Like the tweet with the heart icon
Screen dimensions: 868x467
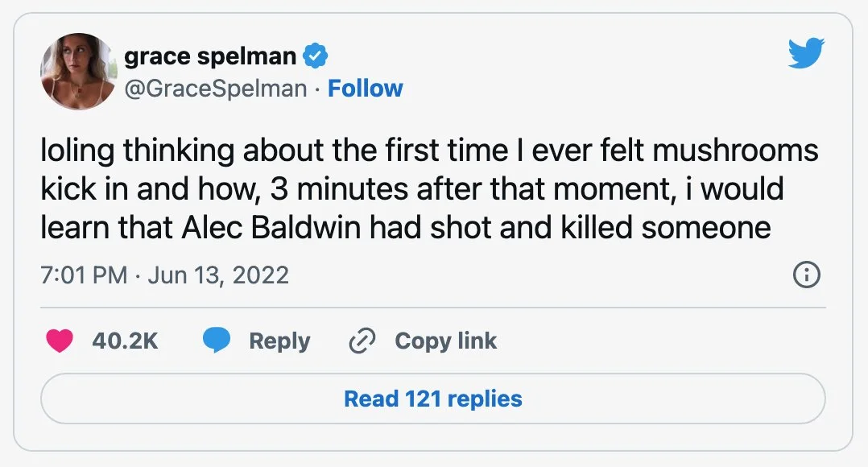click(60, 341)
